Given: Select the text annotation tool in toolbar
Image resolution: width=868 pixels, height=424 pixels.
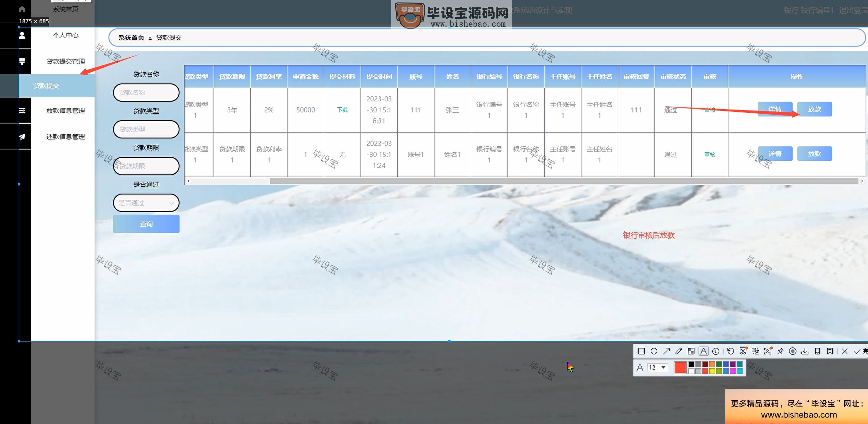Looking at the screenshot, I should point(704,351).
